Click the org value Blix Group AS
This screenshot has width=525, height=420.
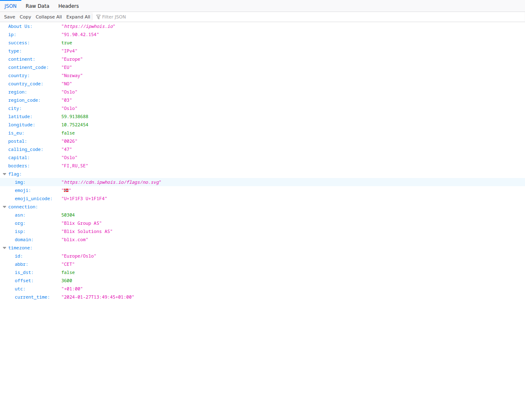click(x=82, y=223)
